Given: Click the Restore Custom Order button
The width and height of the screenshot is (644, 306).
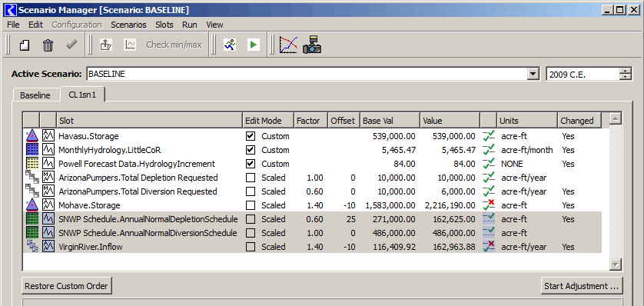Looking at the screenshot, I should (67, 286).
